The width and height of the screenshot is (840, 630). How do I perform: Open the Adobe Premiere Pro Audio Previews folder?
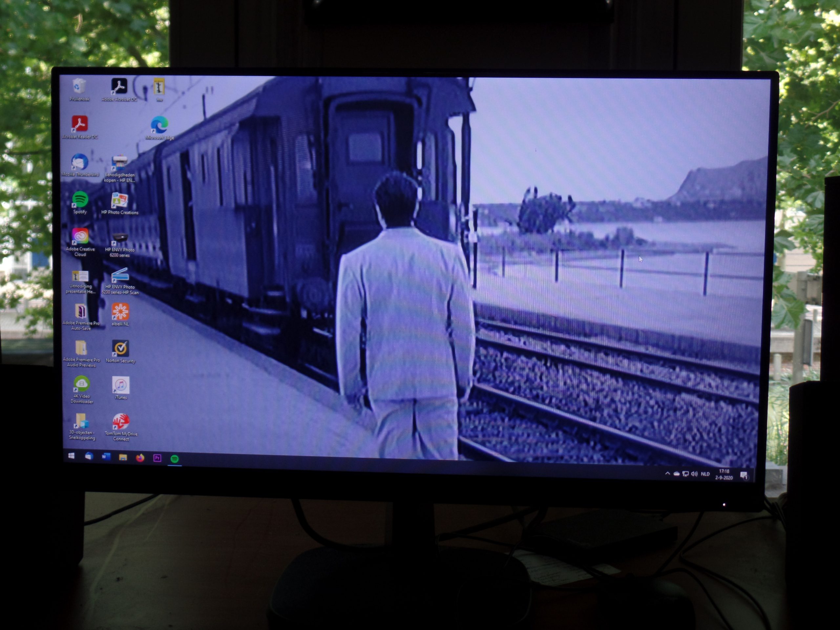(x=81, y=354)
